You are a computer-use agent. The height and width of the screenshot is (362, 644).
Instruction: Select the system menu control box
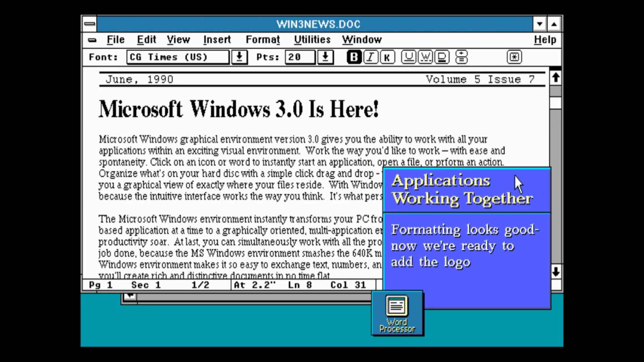(89, 24)
